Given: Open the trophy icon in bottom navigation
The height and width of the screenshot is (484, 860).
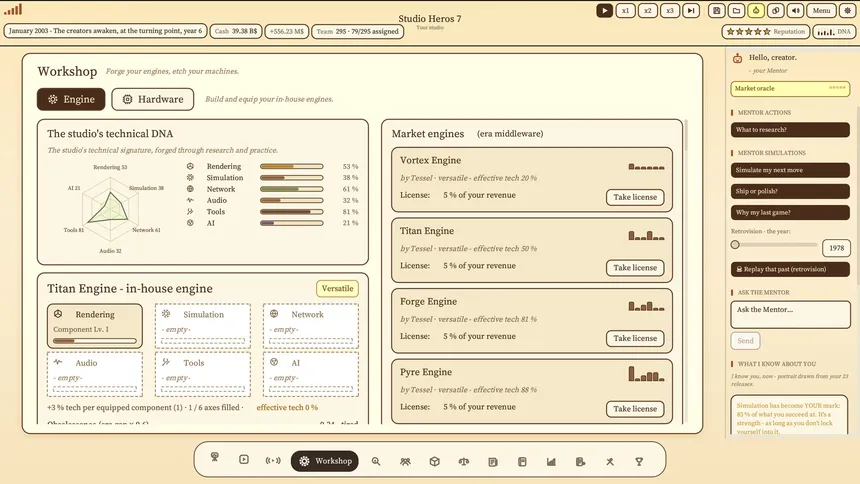Looking at the screenshot, I should pyautogui.click(x=639, y=462).
